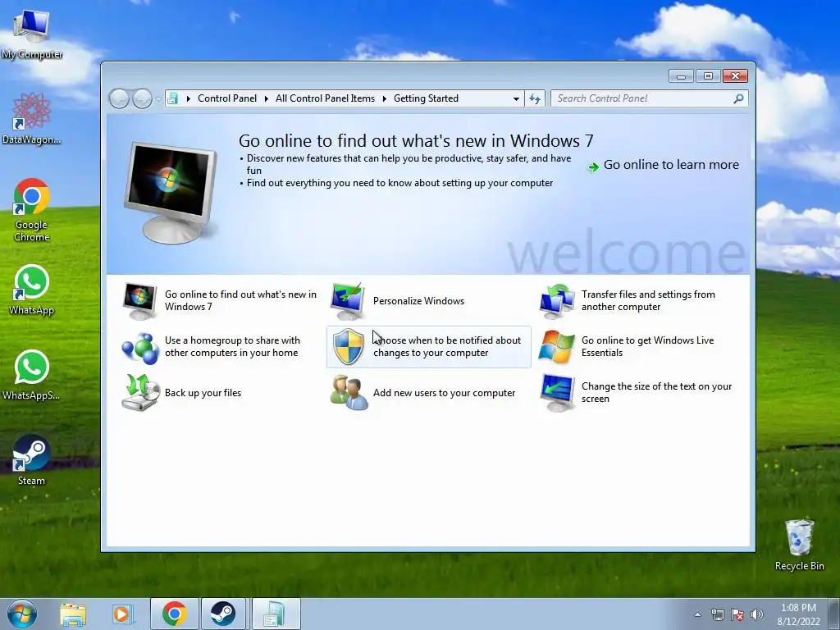The height and width of the screenshot is (630, 840).
Task: Open the Action Center flag icon in the tray
Action: tap(737, 614)
